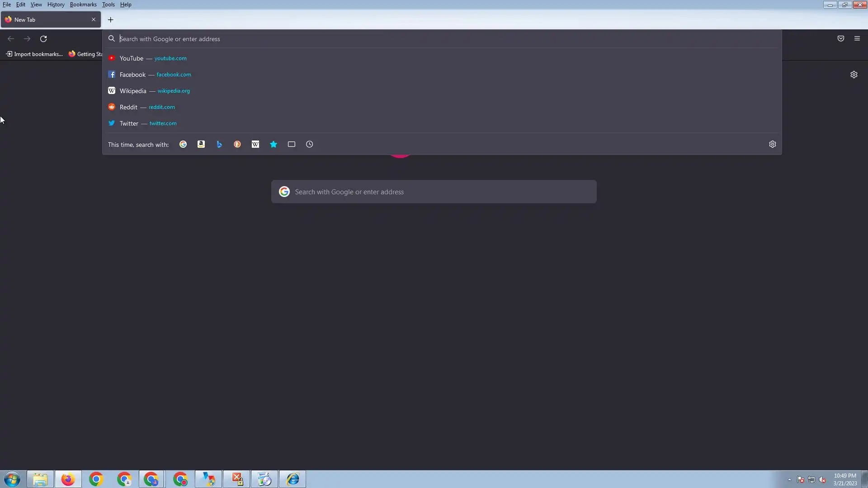Search in Bookmarks star icon
The height and width of the screenshot is (488, 868).
coord(274,144)
